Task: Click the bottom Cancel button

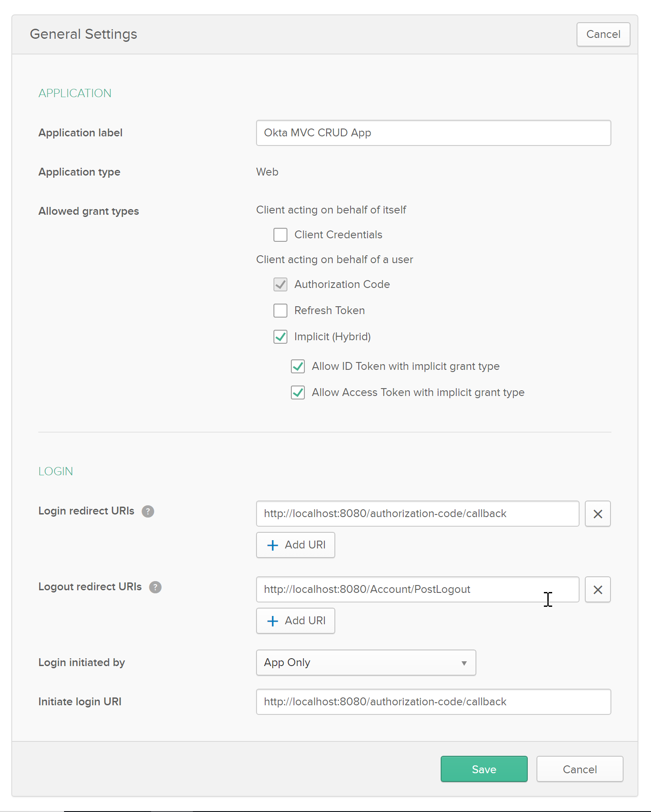Action: 580,769
